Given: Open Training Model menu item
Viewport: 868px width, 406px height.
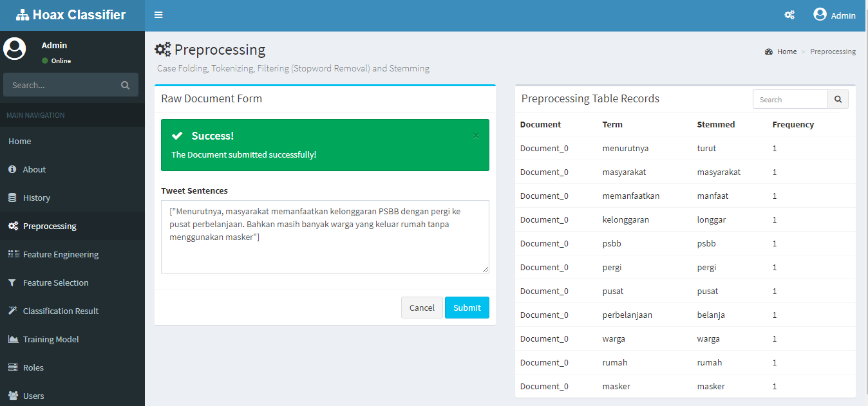Looking at the screenshot, I should [x=72, y=339].
